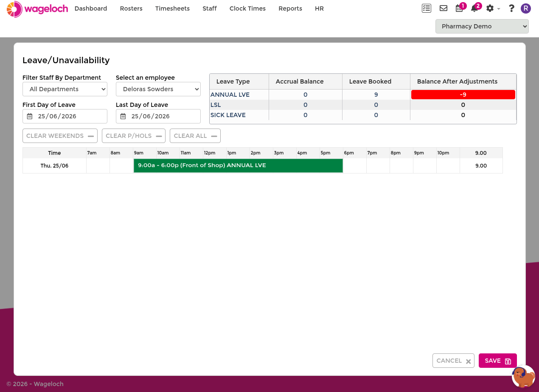539x392 pixels.
Task: Click the Save button
Action: click(x=498, y=361)
